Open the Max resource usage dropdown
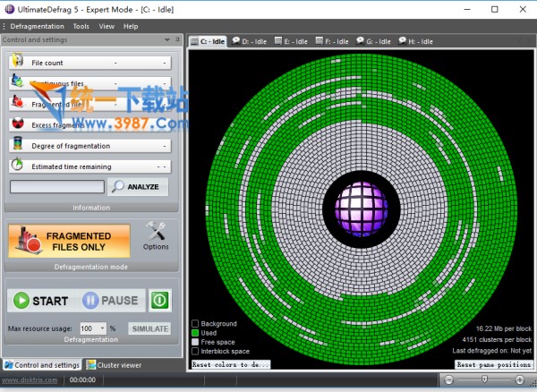This screenshot has width=537, height=392. [102, 328]
